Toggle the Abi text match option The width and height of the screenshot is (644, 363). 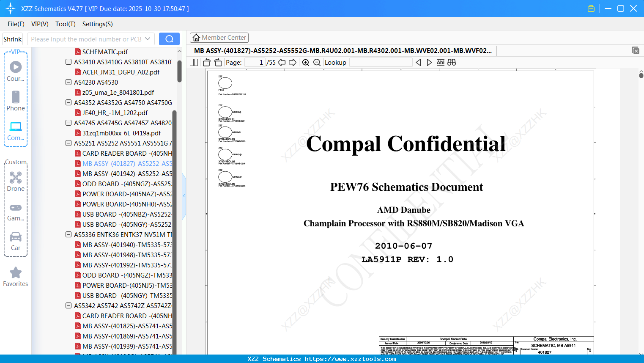coord(441,63)
